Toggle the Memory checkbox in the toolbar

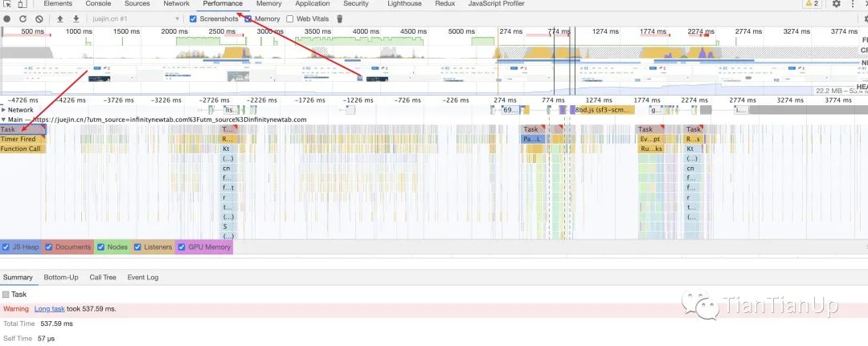[x=248, y=18]
